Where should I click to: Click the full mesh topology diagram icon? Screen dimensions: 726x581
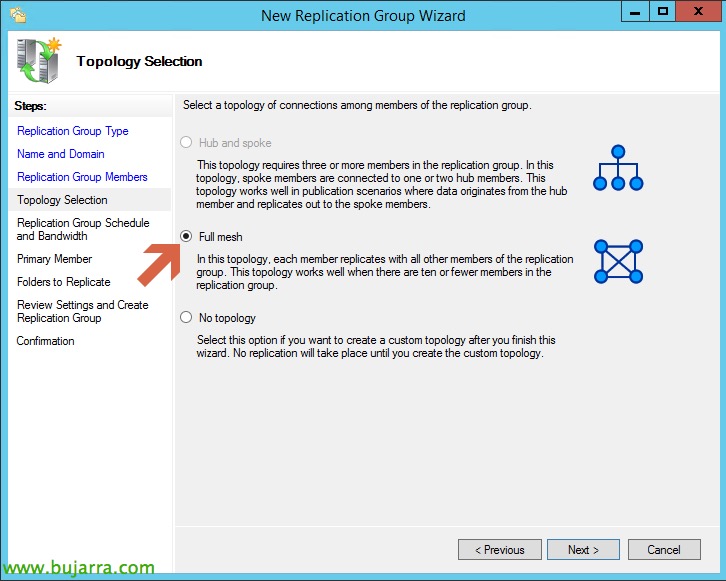618,261
